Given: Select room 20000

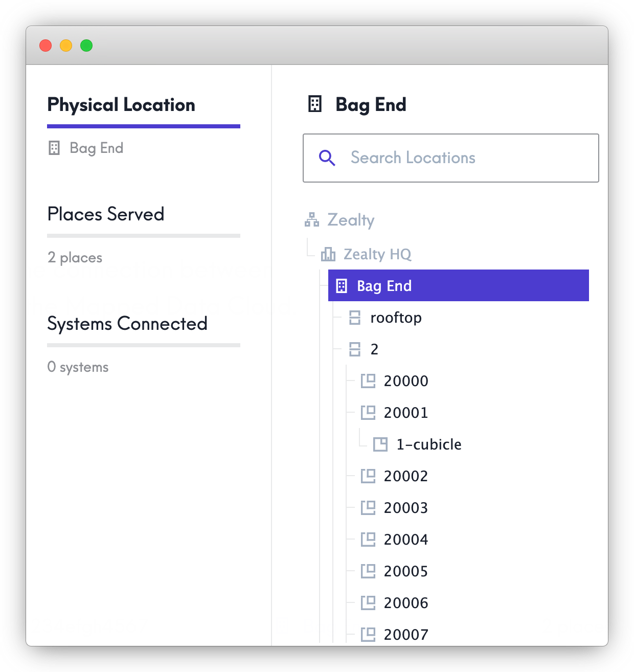Looking at the screenshot, I should [406, 381].
